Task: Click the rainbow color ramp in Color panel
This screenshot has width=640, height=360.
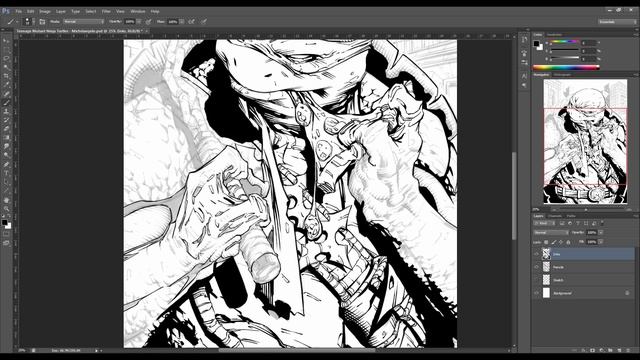Action: tap(566, 67)
